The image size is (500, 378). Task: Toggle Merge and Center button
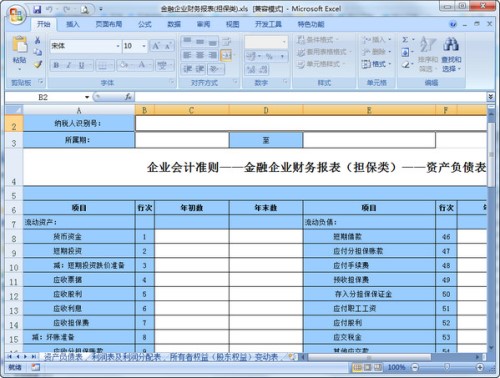[226, 55]
